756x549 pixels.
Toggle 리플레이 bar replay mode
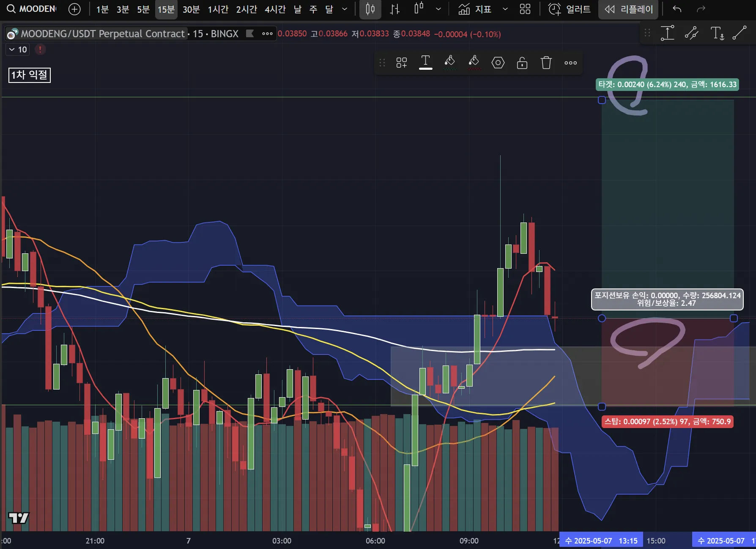628,9
